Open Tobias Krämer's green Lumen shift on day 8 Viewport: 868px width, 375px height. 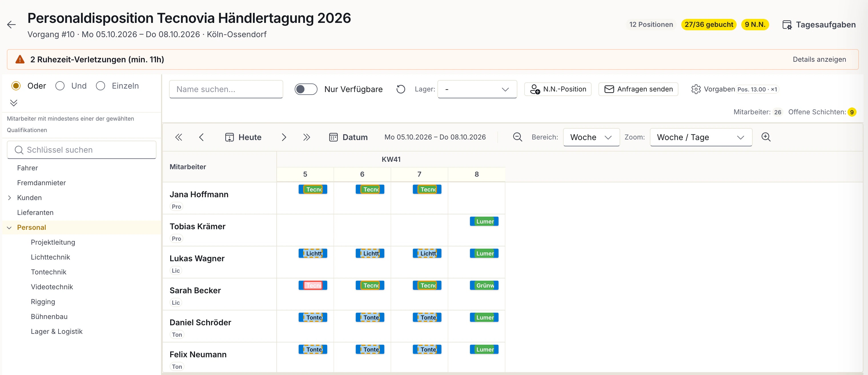[x=484, y=222]
